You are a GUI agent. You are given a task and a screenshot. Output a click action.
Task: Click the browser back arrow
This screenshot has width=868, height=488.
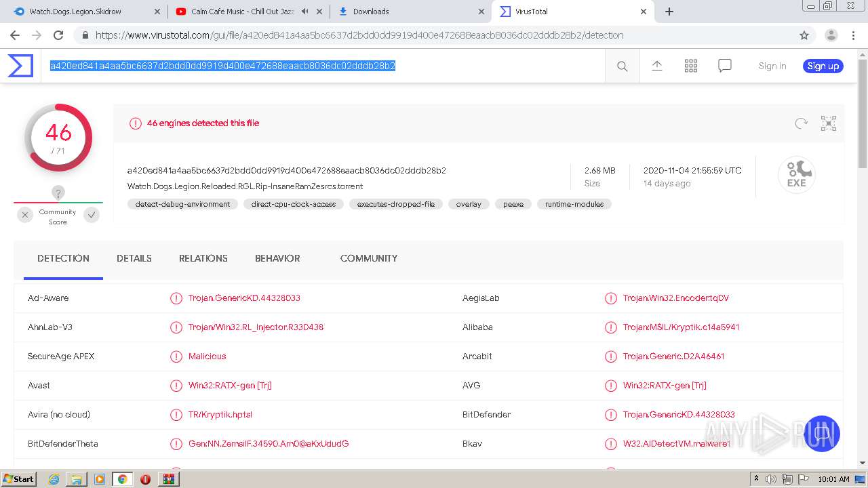(15, 35)
